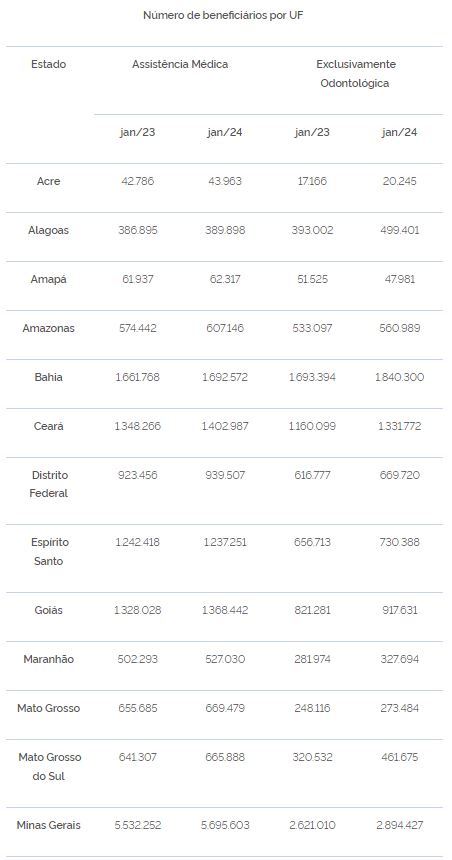Click the table title 'Número de beneficiários por UF'
This screenshot has width=452, height=860.
[223, 15]
